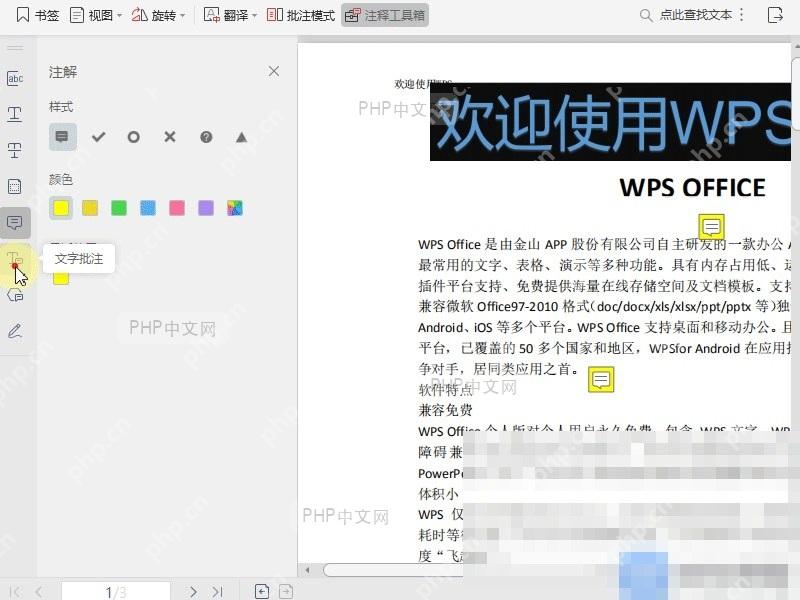Choose the question mark note style

[x=206, y=137]
